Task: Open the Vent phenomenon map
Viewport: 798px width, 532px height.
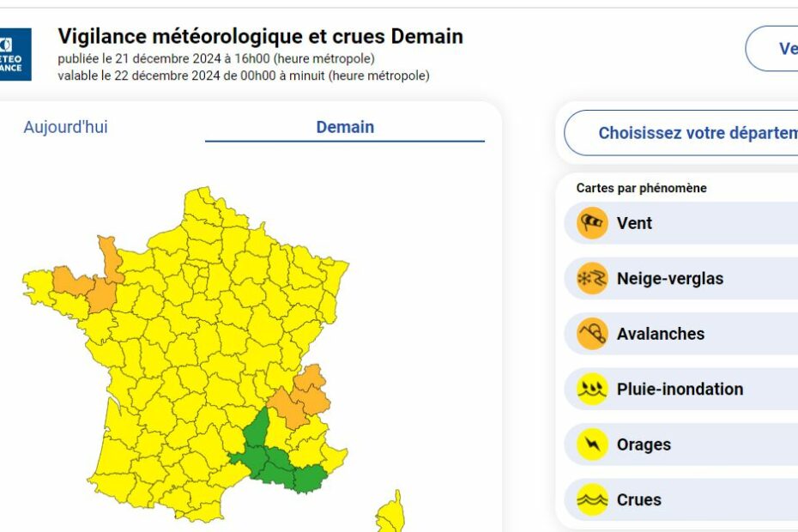Action: click(681, 223)
